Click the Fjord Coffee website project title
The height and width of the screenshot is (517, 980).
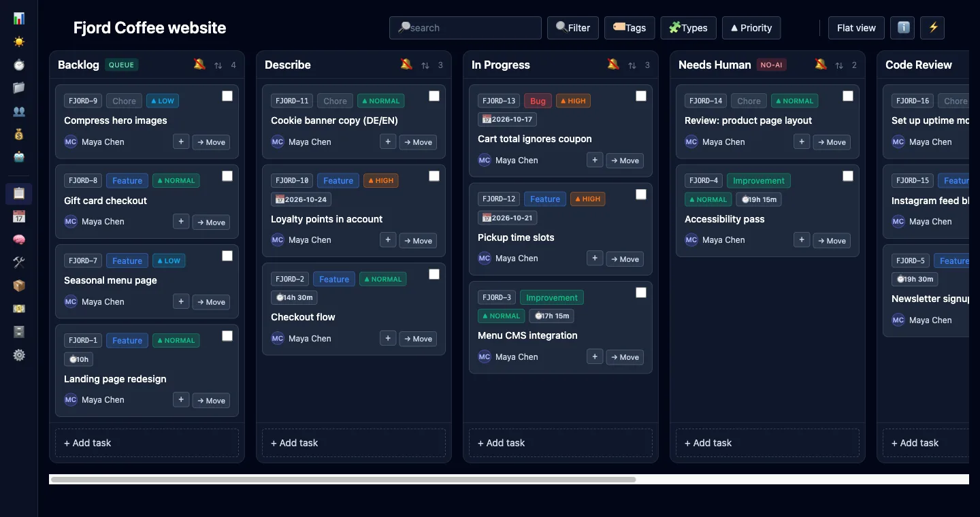(150, 28)
